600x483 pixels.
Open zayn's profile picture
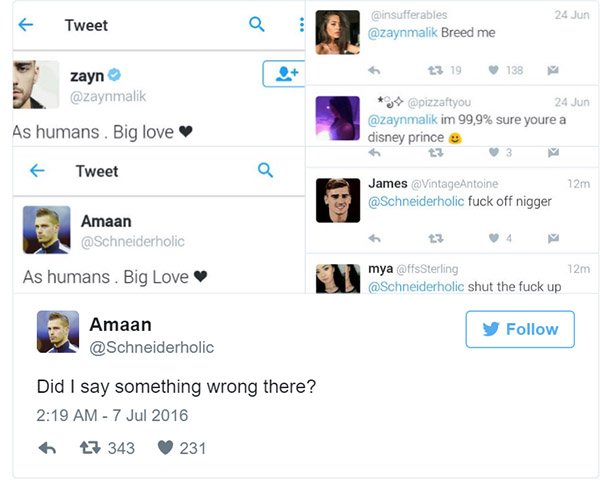(x=35, y=84)
